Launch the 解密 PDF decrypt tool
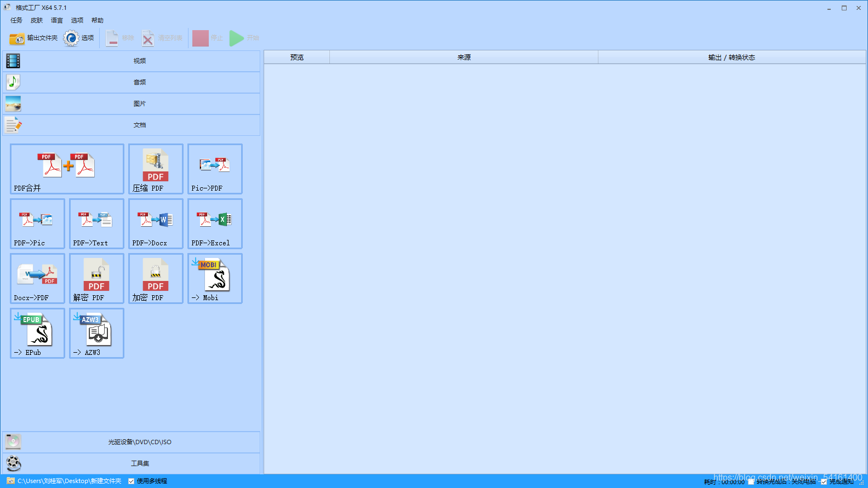Image resolution: width=868 pixels, height=488 pixels. (96, 278)
